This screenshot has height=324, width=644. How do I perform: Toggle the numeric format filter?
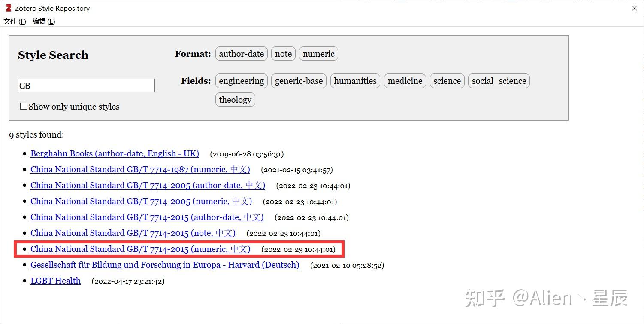coord(318,54)
